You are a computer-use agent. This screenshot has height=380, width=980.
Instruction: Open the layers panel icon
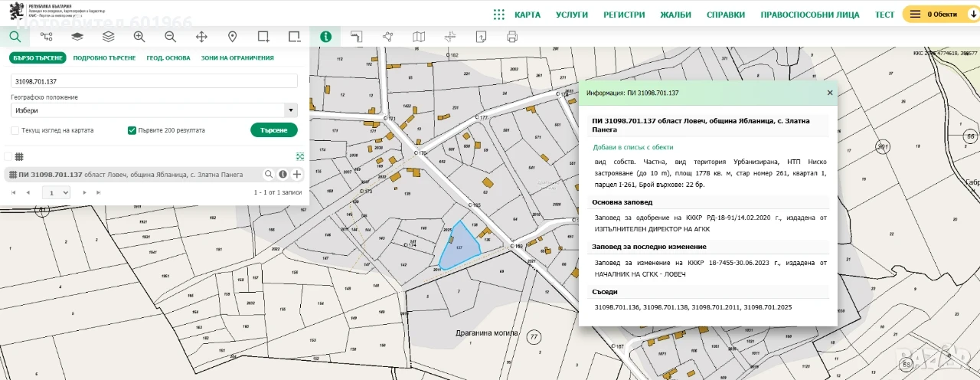pyautogui.click(x=77, y=36)
